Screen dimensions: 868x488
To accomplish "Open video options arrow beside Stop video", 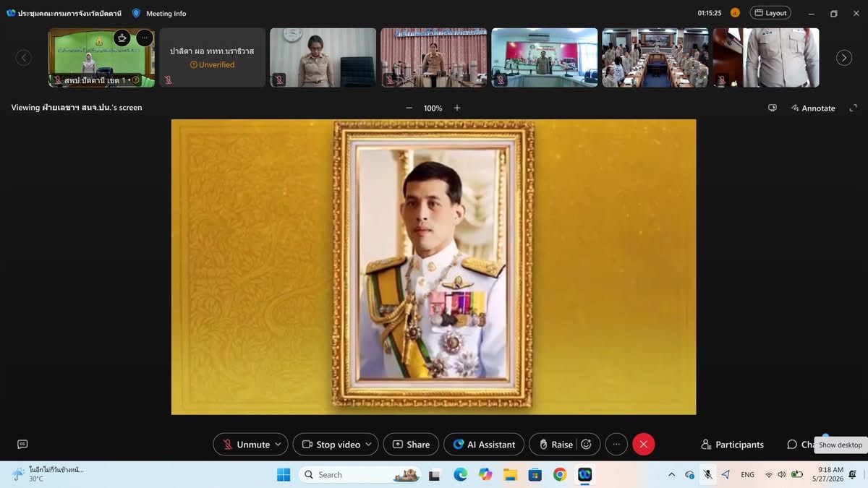I will coord(370,444).
